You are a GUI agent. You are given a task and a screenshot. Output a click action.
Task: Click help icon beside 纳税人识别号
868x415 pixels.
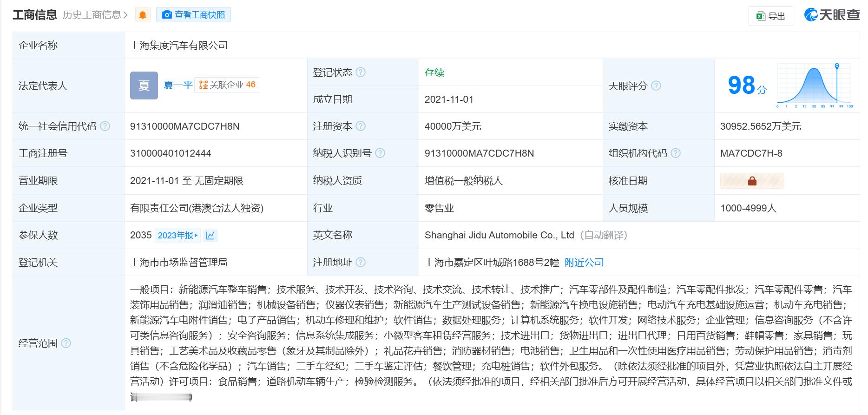[x=380, y=153]
